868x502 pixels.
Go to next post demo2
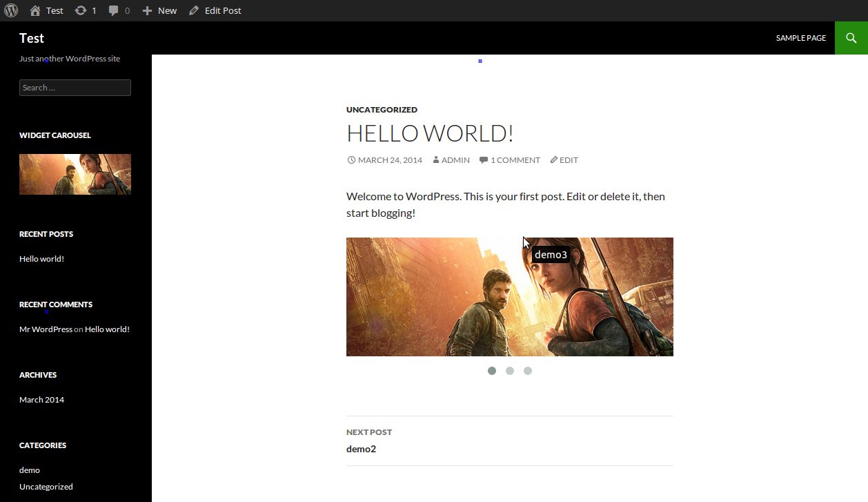click(x=361, y=449)
